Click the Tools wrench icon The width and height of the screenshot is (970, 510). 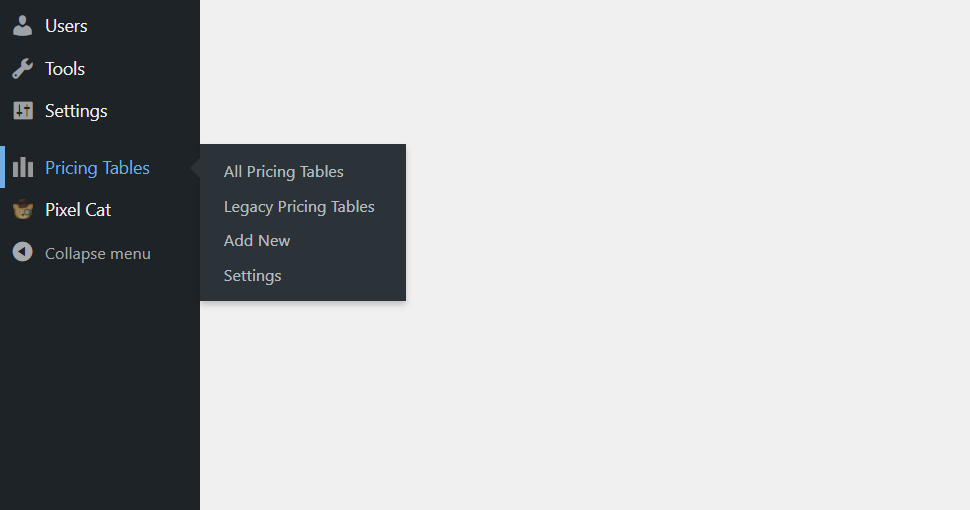pos(22,69)
